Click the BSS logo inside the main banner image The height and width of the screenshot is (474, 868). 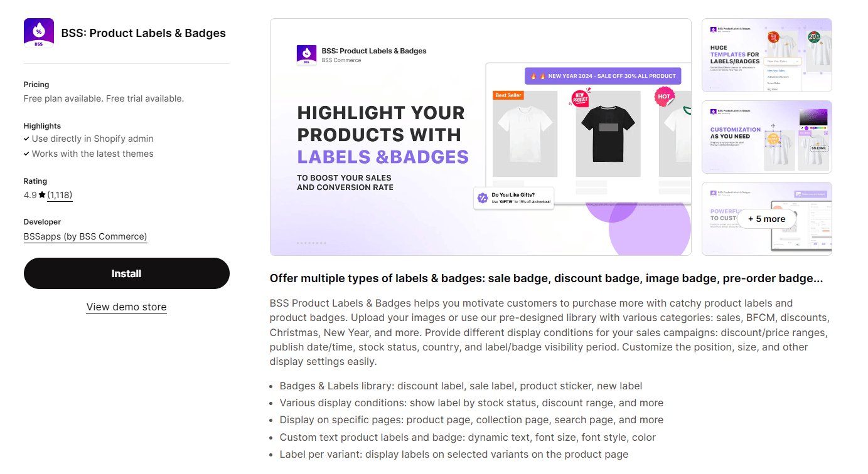click(x=306, y=55)
